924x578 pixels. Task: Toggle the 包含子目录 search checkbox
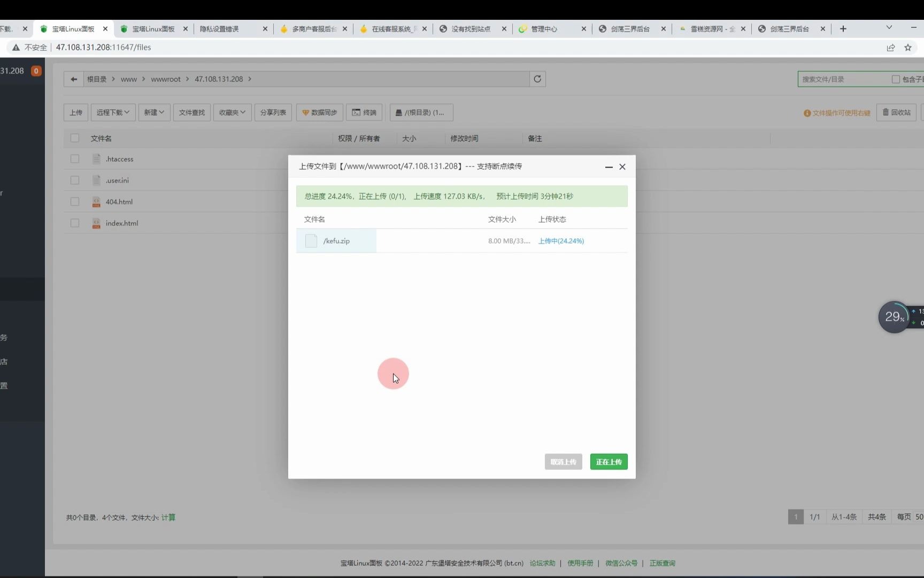[x=896, y=79]
